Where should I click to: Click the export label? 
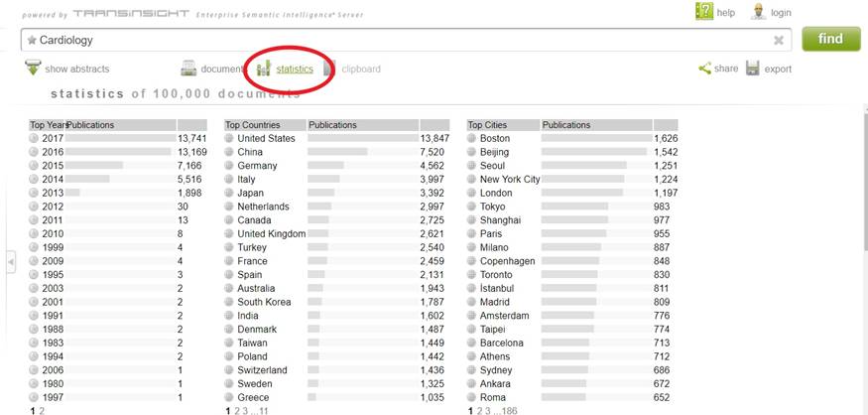778,69
